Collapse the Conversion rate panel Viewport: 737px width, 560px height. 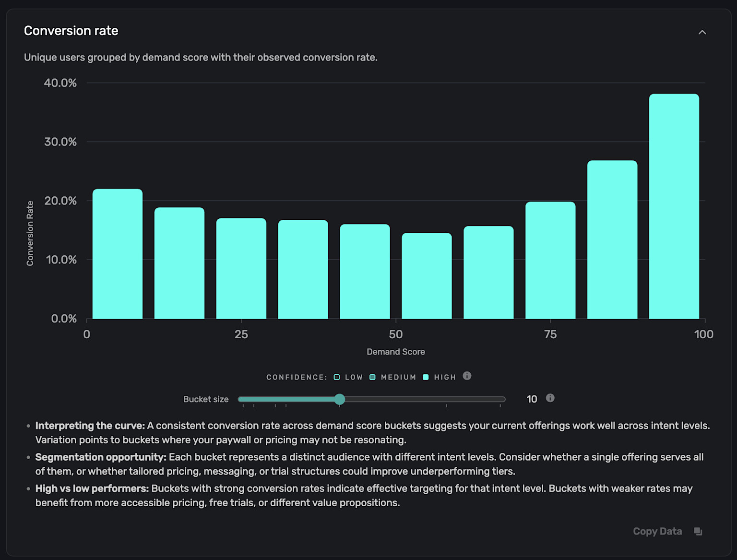(x=702, y=32)
